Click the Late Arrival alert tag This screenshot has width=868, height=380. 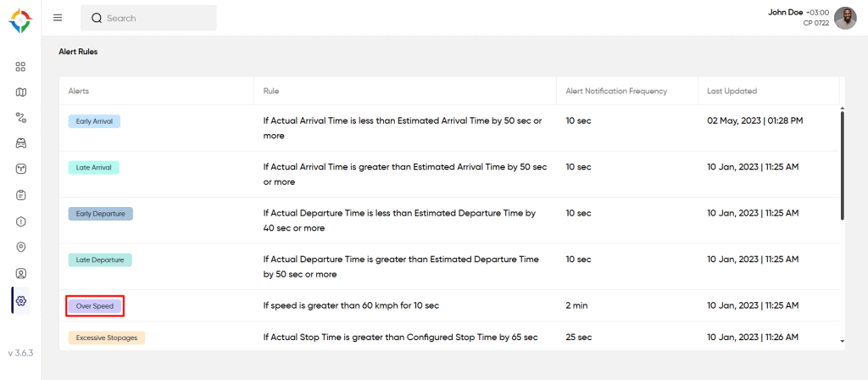click(93, 167)
